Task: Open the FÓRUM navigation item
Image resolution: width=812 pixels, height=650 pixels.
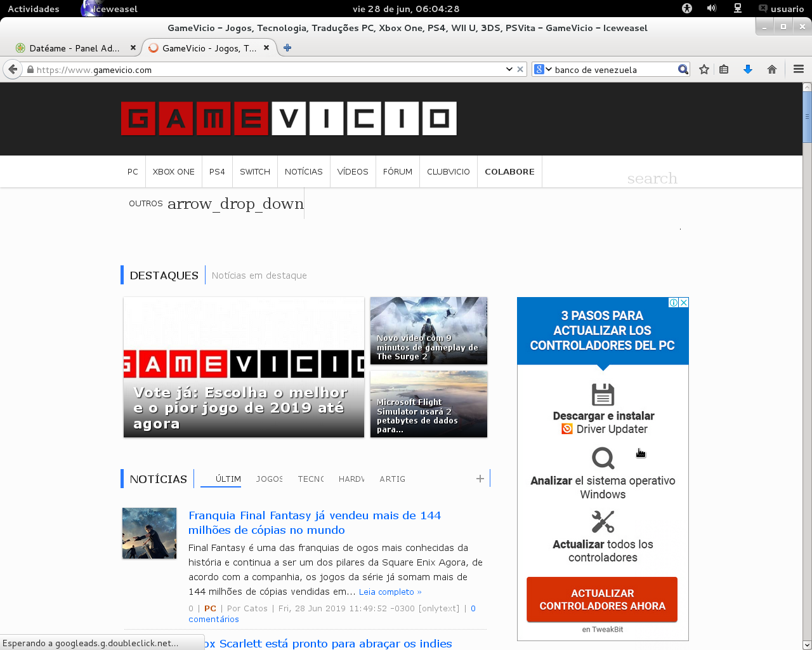Action: pos(398,171)
